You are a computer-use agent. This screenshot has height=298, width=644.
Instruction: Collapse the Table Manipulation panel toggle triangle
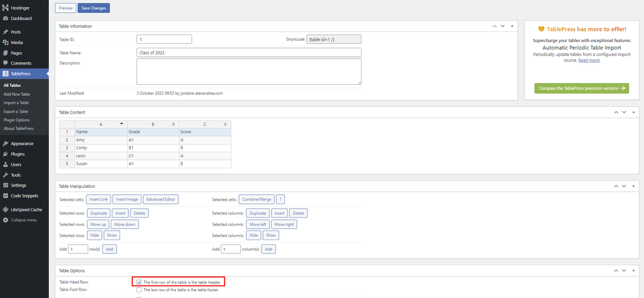(x=633, y=186)
